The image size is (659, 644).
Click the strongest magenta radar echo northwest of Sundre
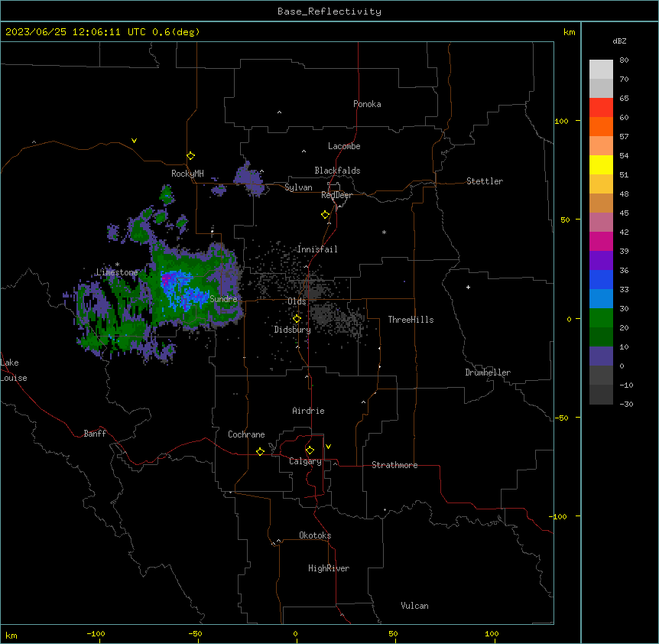[167, 280]
